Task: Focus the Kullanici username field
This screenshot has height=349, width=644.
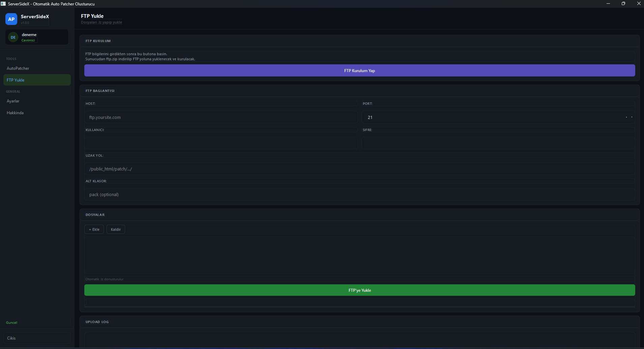Action: coord(221,143)
